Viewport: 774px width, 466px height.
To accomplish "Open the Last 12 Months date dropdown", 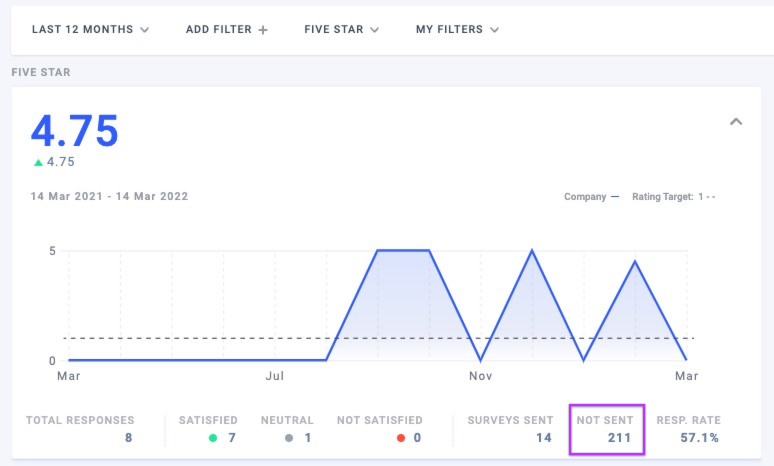I will click(90, 30).
